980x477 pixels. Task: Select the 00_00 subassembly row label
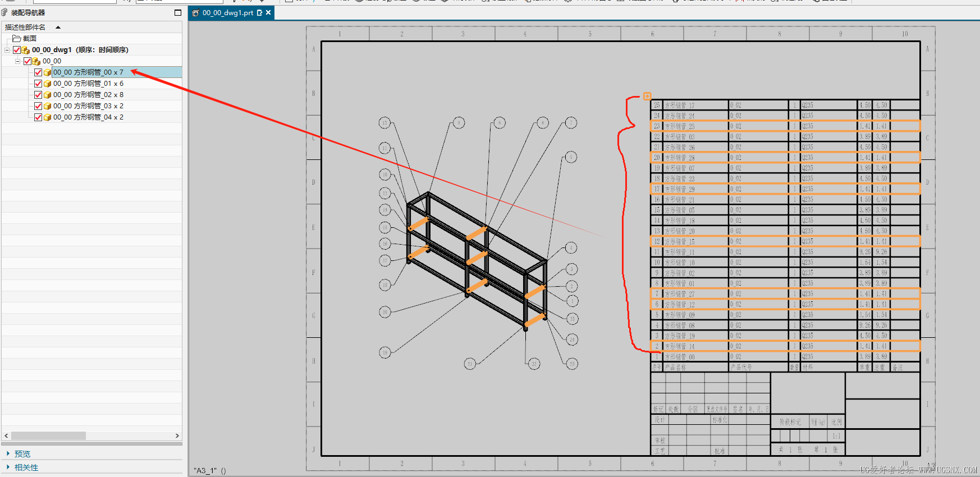click(52, 61)
